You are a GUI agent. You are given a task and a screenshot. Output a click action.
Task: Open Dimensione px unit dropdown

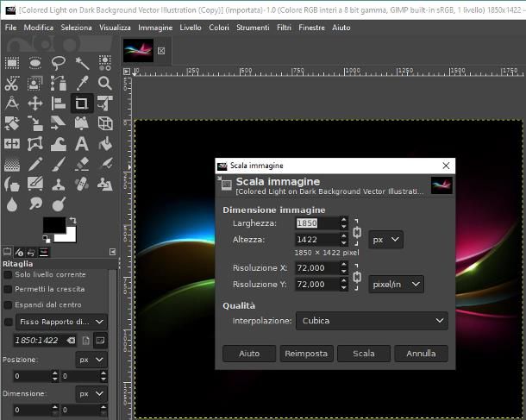[91, 394]
